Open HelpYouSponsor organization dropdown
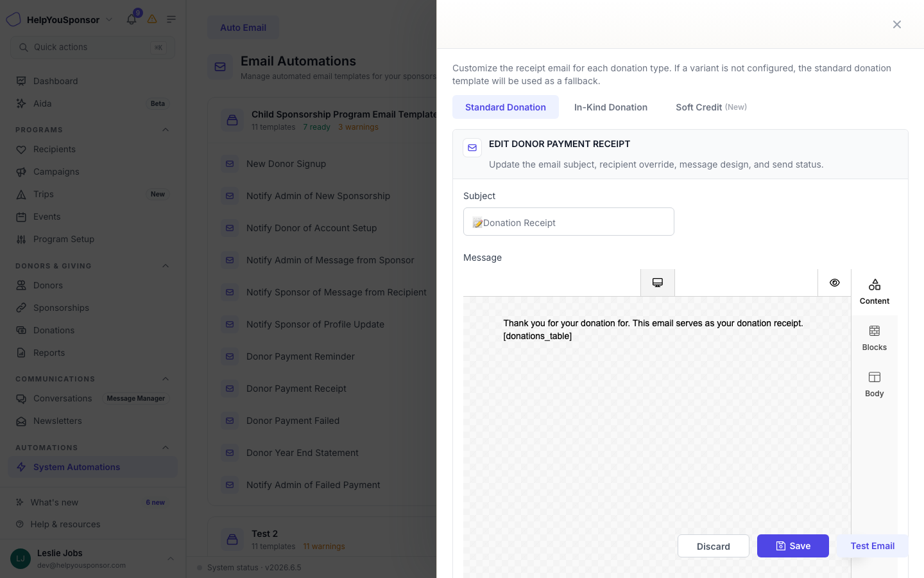 (x=60, y=19)
